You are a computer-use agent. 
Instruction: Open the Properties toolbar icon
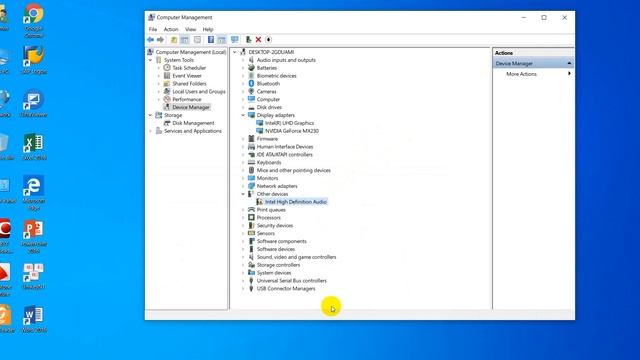coord(198,40)
